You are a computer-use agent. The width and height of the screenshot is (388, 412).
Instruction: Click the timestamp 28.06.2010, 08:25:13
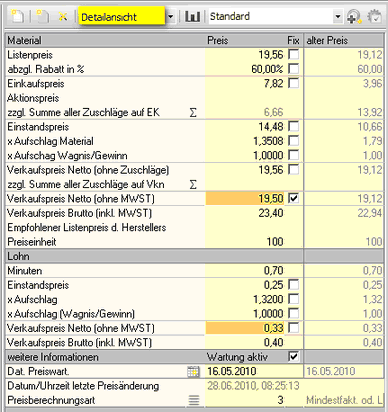pyautogui.click(x=253, y=386)
